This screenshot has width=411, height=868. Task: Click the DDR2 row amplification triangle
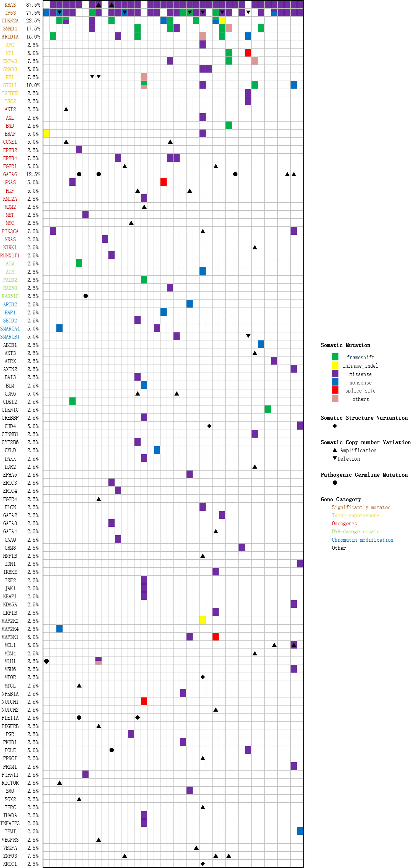click(255, 467)
